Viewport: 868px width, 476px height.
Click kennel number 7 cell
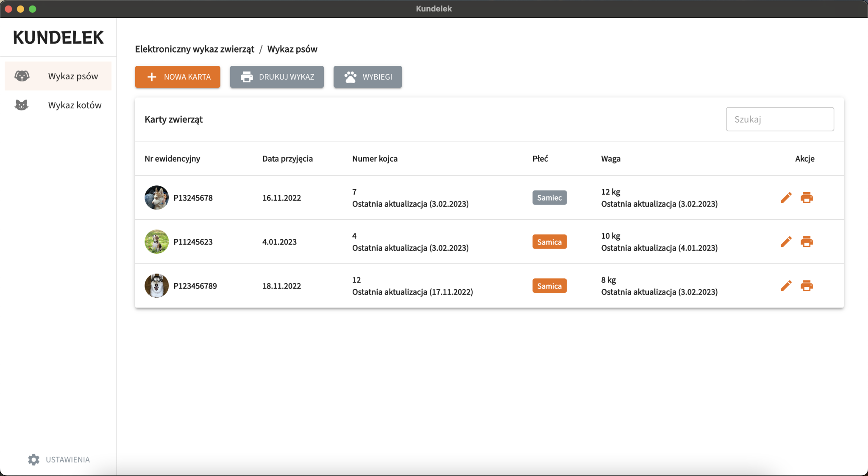(354, 192)
